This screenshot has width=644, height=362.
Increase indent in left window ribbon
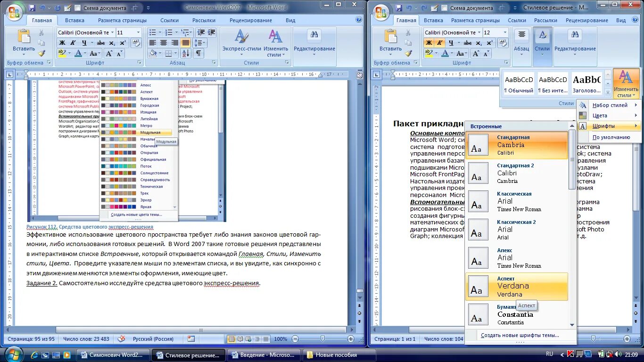click(211, 33)
